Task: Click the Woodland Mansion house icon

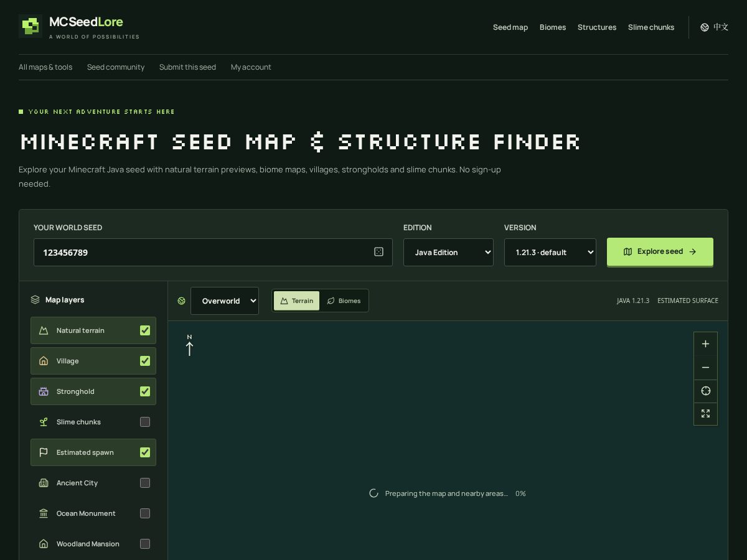Action: [44, 544]
